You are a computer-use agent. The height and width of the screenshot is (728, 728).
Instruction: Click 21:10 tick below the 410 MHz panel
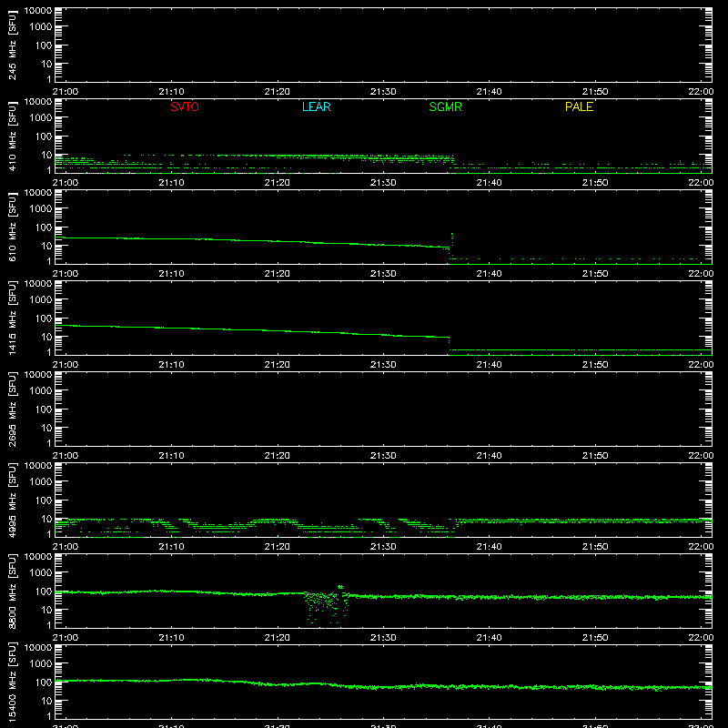(x=171, y=183)
